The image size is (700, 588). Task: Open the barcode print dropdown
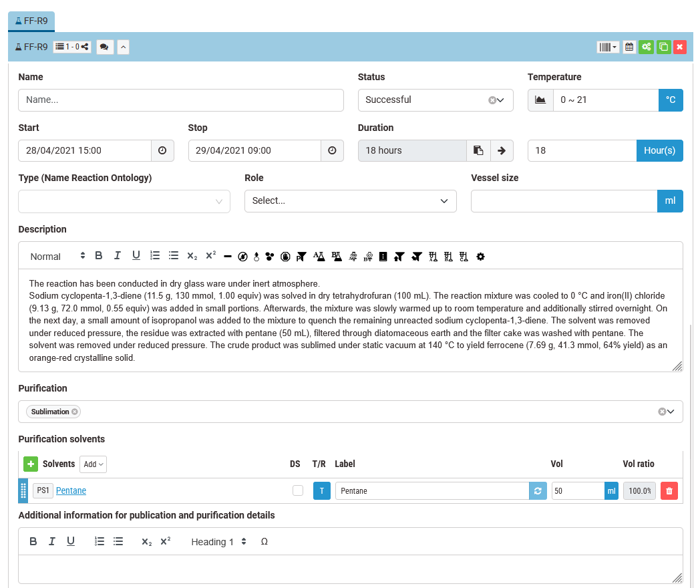(607, 47)
